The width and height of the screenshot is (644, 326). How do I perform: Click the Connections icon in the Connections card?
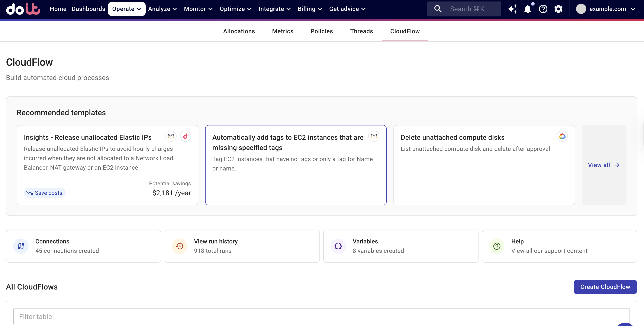21,246
